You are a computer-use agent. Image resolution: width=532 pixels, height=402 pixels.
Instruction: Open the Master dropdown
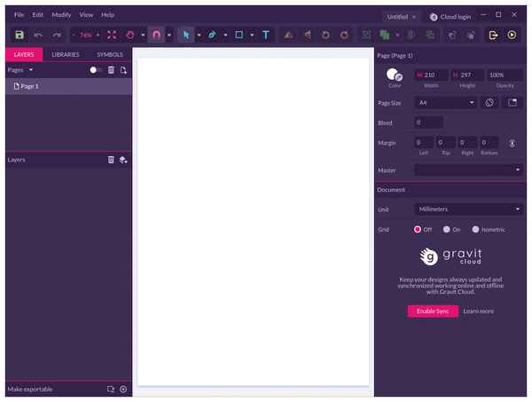pyautogui.click(x=468, y=169)
